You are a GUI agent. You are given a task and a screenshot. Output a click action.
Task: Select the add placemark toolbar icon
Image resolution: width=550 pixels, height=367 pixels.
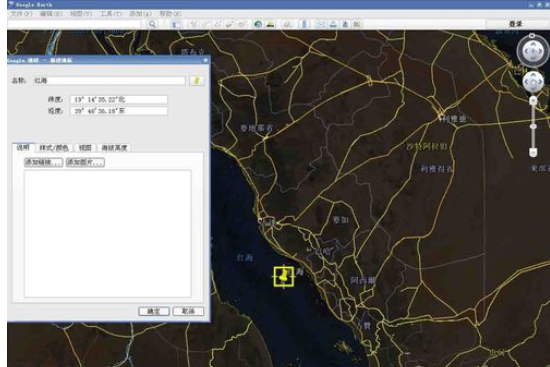coord(193,24)
